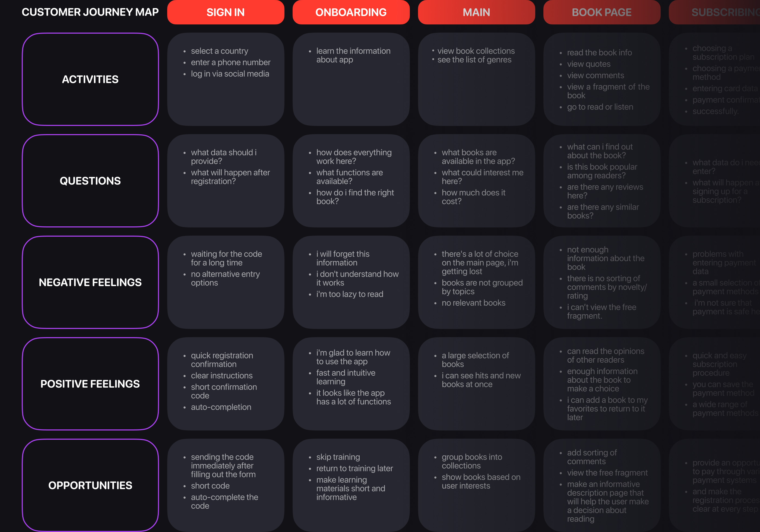Select the "view book collections" card
This screenshot has width=760, height=532.
pos(476,79)
